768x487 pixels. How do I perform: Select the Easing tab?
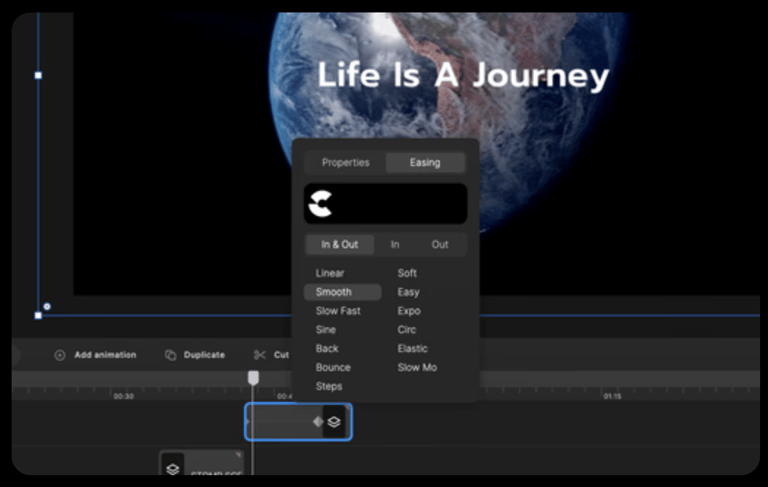(425, 163)
